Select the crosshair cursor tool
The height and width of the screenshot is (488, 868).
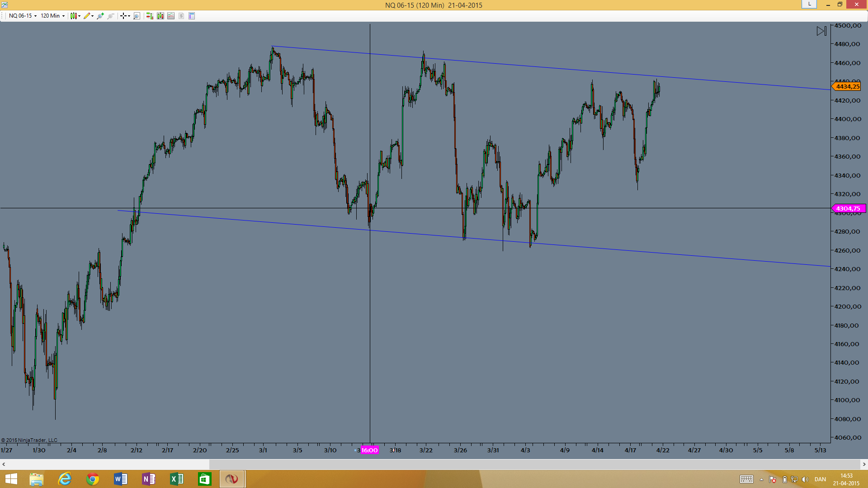[125, 16]
